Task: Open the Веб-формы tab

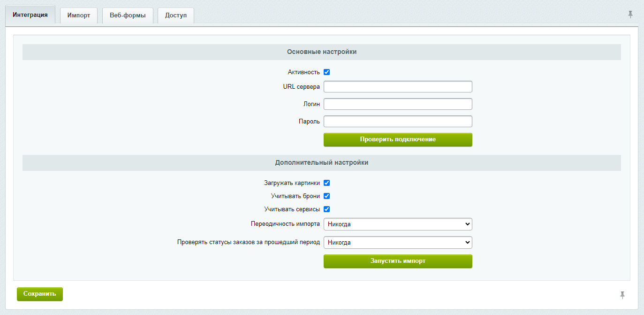Action: click(x=128, y=15)
